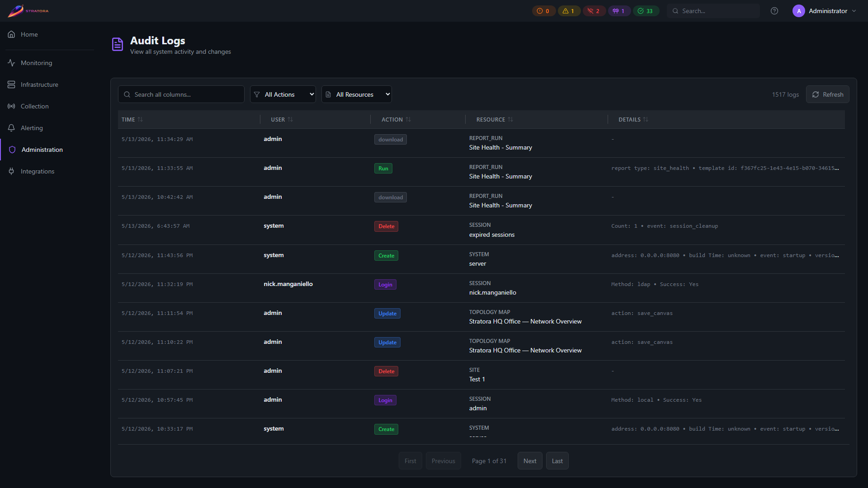Sort by RESOURCE column arrows

pyautogui.click(x=510, y=119)
